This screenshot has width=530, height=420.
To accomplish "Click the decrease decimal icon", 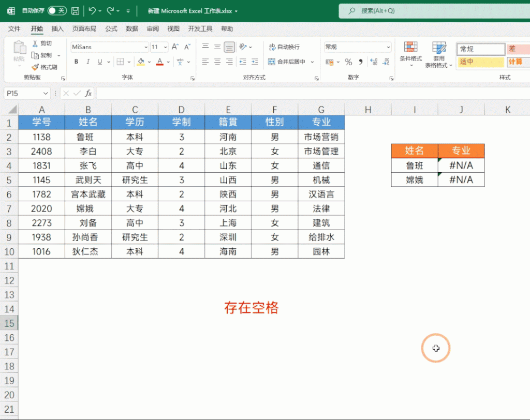I will coord(386,62).
